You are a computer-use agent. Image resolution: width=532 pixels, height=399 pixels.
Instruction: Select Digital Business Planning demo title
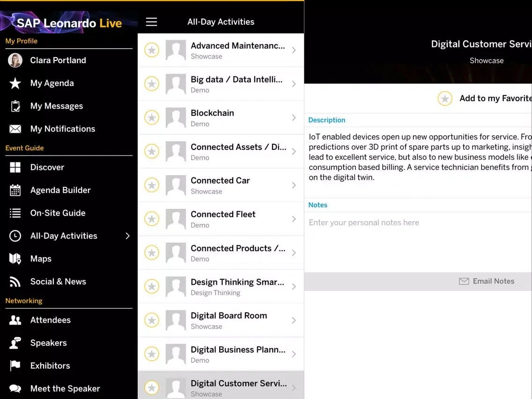click(x=238, y=349)
